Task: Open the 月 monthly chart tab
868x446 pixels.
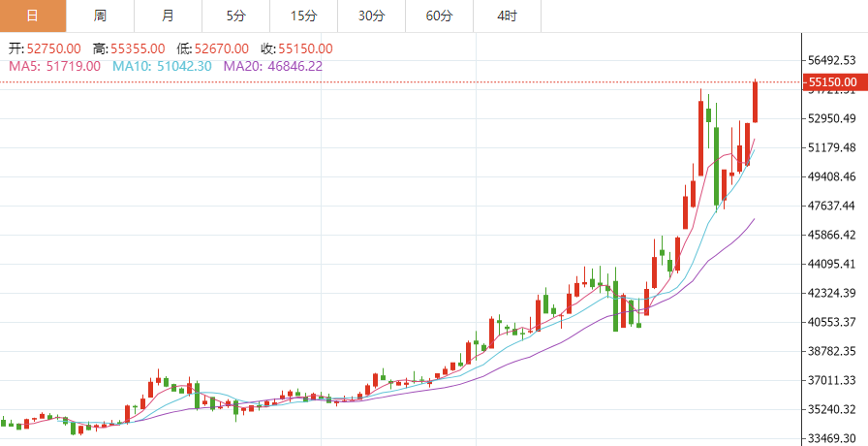Action: tap(169, 16)
